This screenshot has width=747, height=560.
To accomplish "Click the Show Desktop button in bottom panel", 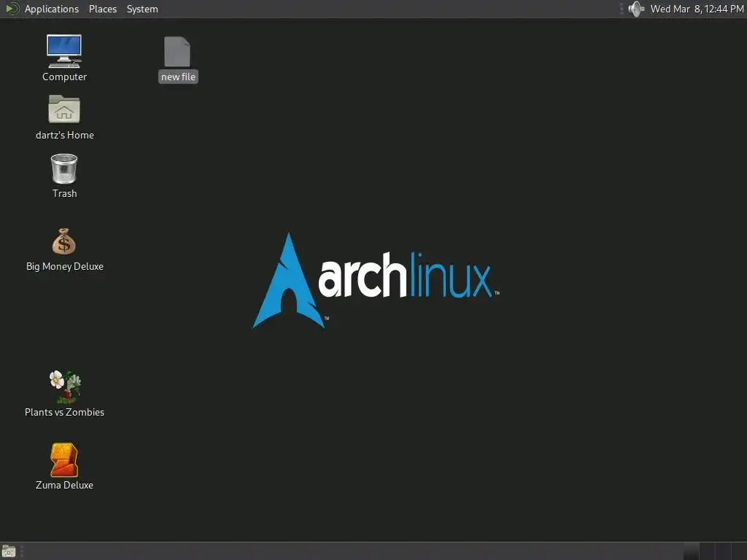I will point(9,551).
